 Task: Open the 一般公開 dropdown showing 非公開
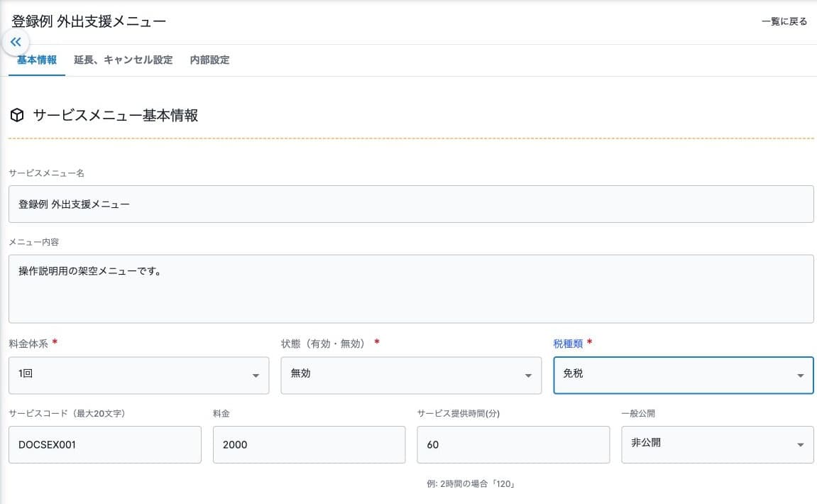point(717,444)
